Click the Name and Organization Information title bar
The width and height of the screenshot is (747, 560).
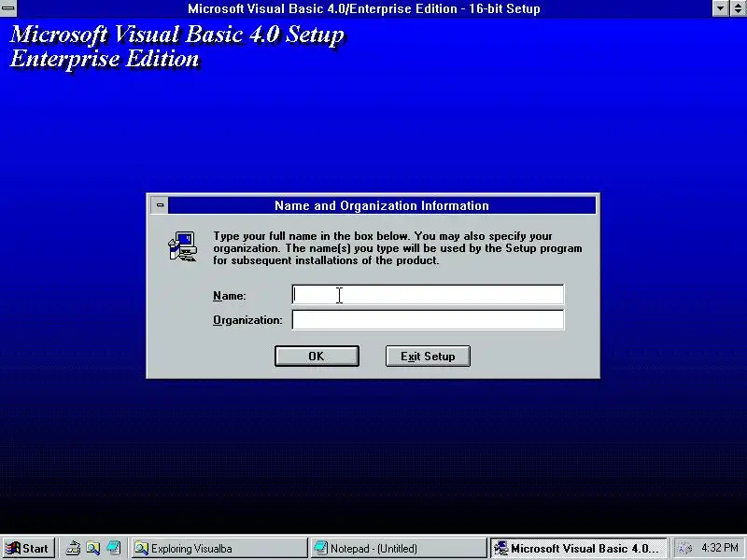[382, 205]
